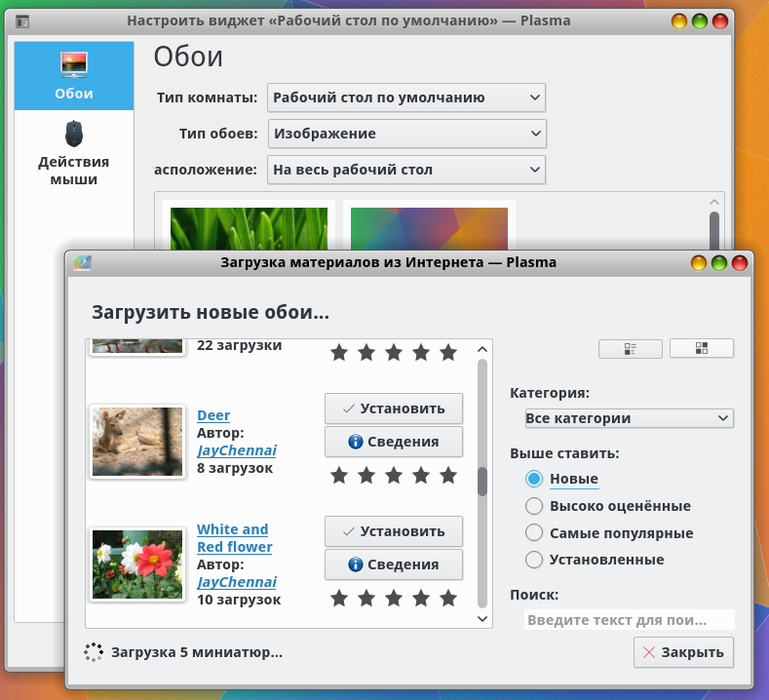Click the red X icon on Закрыть button
The width and height of the screenshot is (769, 700).
(649, 652)
